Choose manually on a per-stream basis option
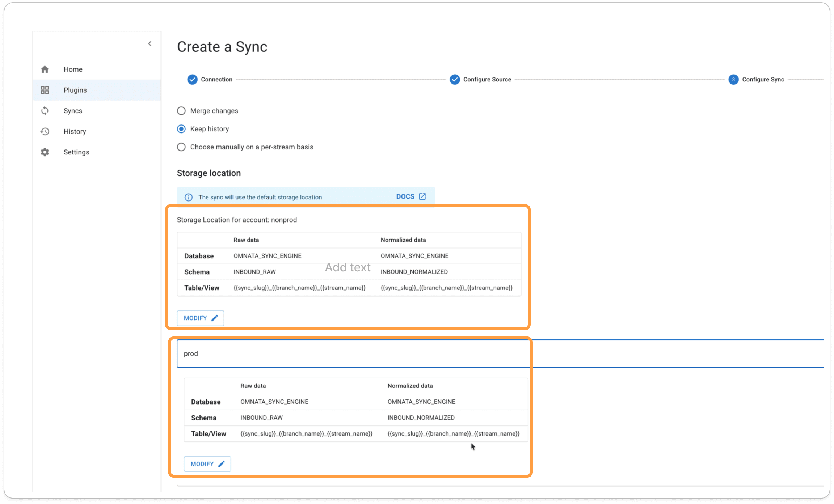834x504 pixels. [x=181, y=147]
